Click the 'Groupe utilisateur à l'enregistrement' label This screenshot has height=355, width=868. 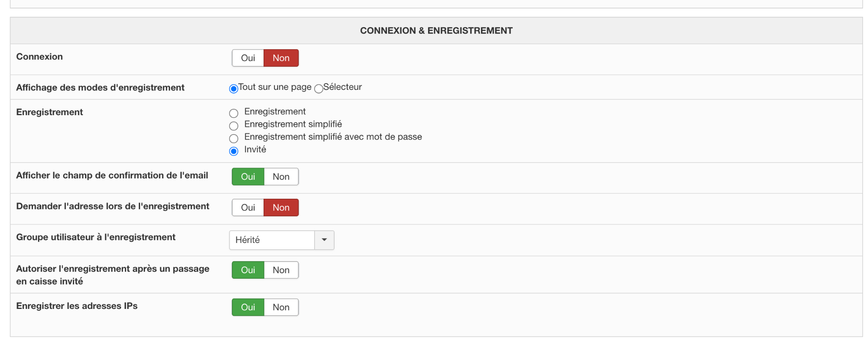tap(96, 237)
